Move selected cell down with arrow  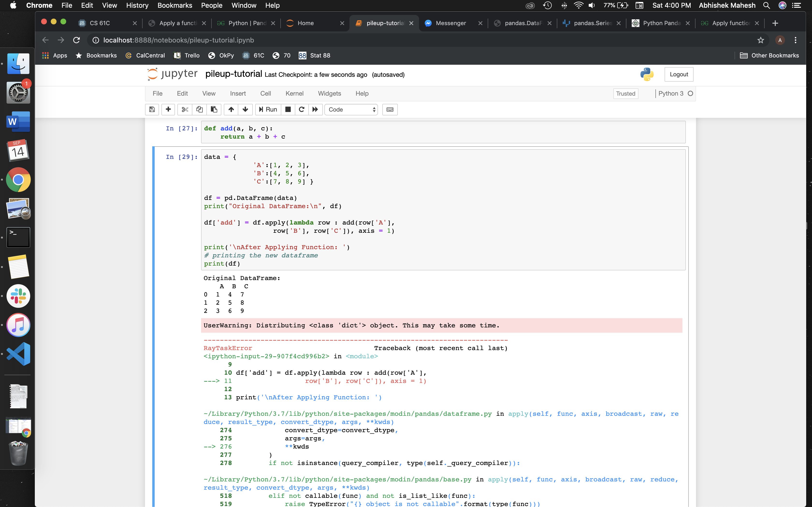245,109
